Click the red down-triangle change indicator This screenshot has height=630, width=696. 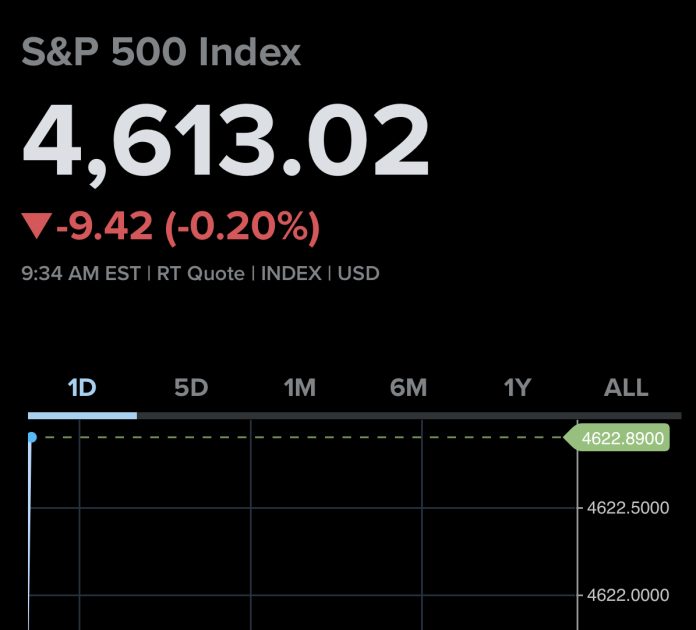(36, 229)
